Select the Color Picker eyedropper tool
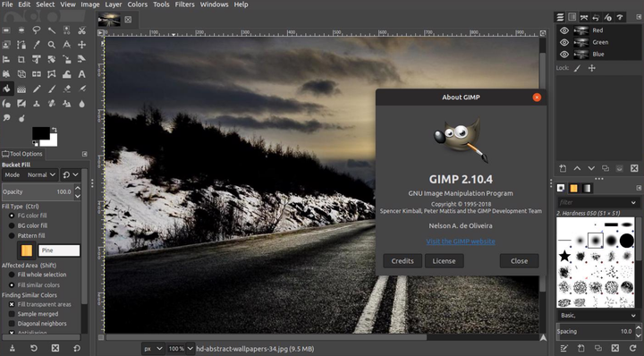Viewport: 644px width, 356px height. click(37, 45)
